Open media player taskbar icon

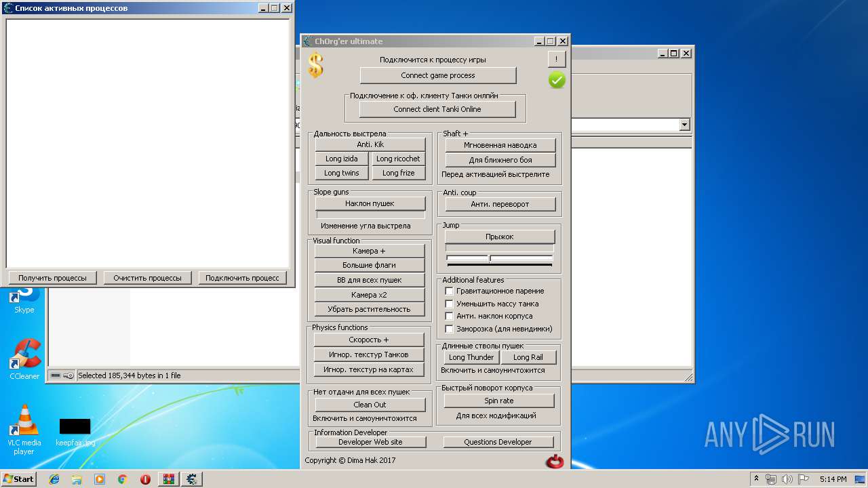pyautogui.click(x=100, y=479)
